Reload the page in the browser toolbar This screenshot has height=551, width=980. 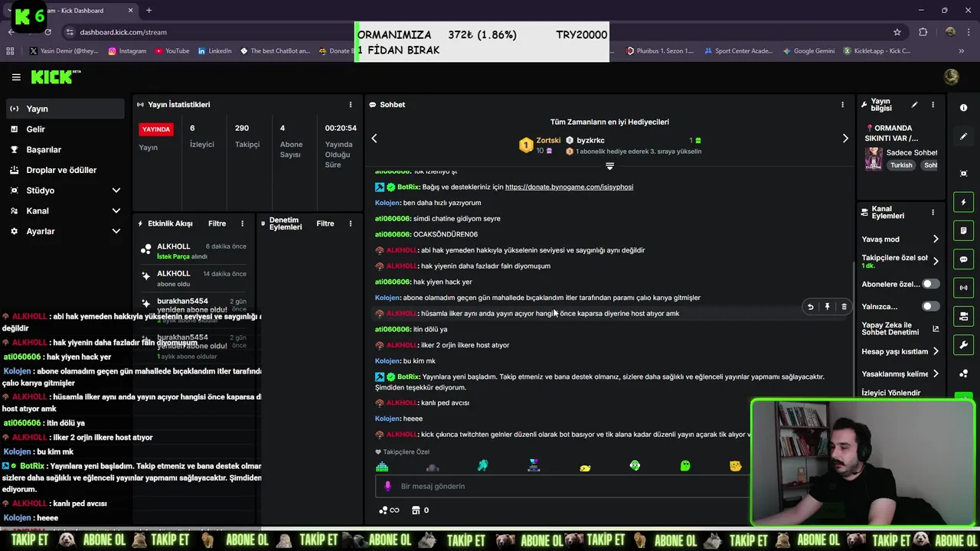click(47, 32)
